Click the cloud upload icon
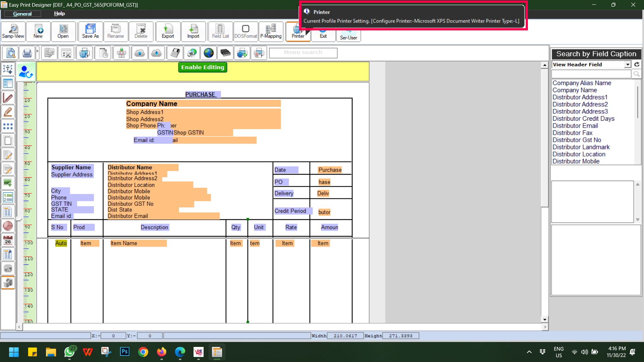The width and height of the screenshot is (644, 362). click(x=140, y=53)
